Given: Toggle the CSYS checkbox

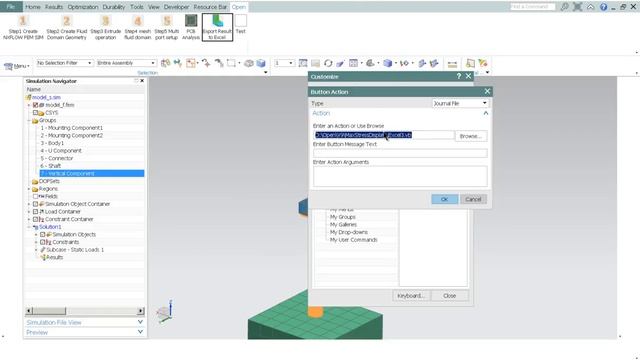Looking at the screenshot, I should pos(36,113).
